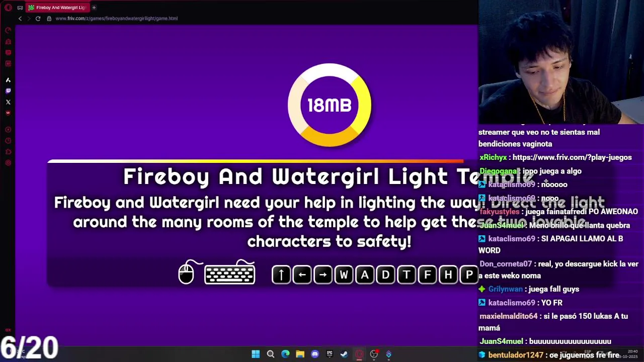The height and width of the screenshot is (362, 644).
Task: Click the game loading progress bar
Action: 256,161
